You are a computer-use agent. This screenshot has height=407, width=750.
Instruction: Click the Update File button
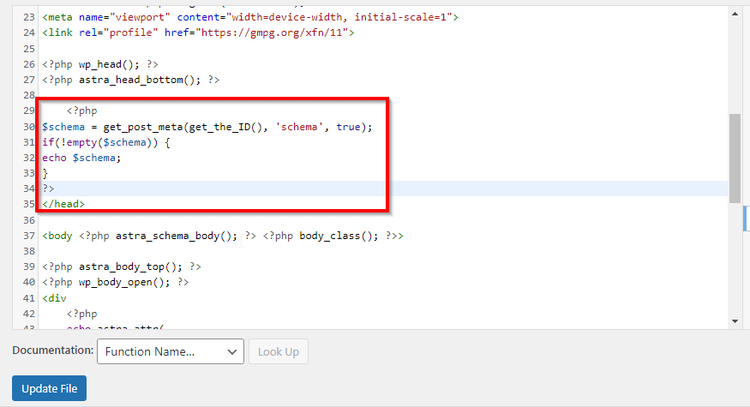[49, 388]
